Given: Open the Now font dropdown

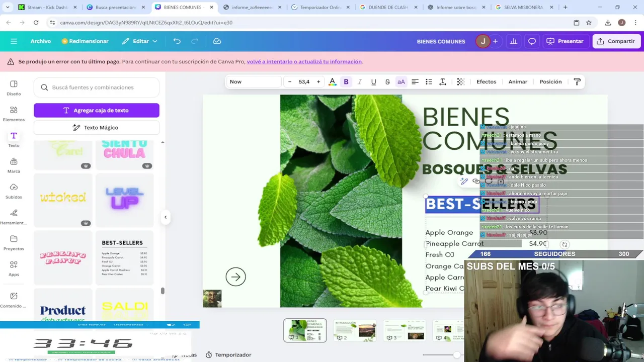Looking at the screenshot, I should (254, 82).
